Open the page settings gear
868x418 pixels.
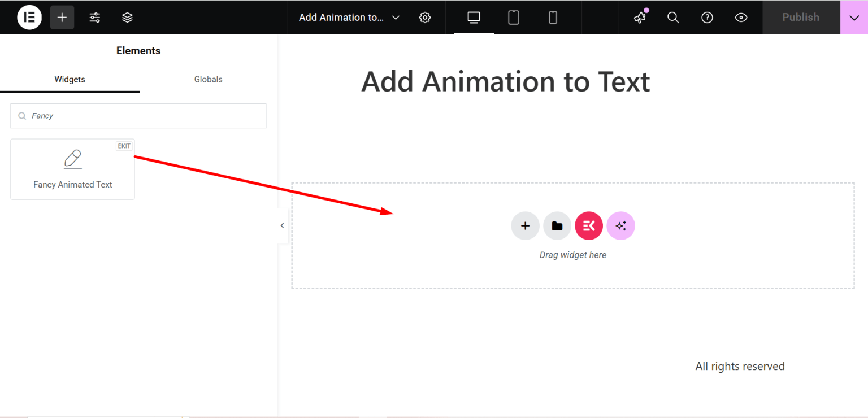(425, 17)
